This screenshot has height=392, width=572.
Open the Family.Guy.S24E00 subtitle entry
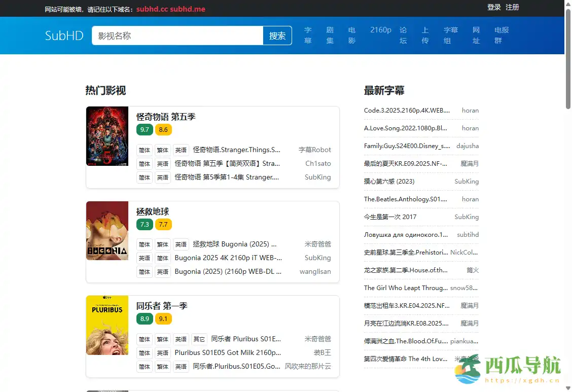407,146
